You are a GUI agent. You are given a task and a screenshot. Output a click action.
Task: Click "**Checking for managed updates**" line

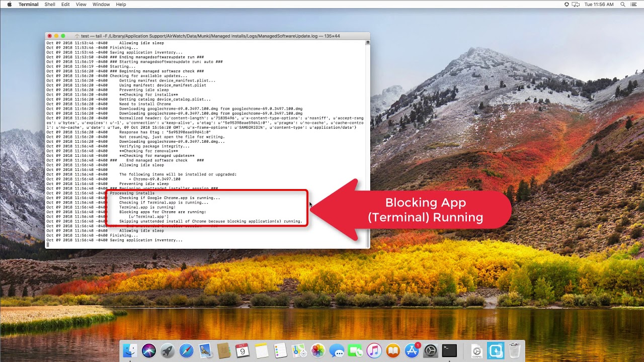pos(157,156)
